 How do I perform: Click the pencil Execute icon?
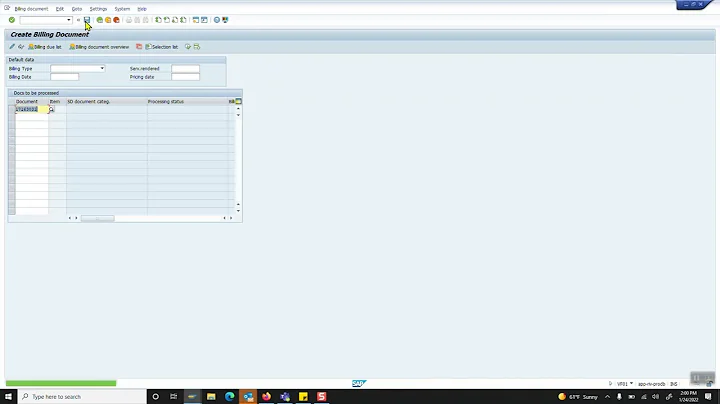12,46
